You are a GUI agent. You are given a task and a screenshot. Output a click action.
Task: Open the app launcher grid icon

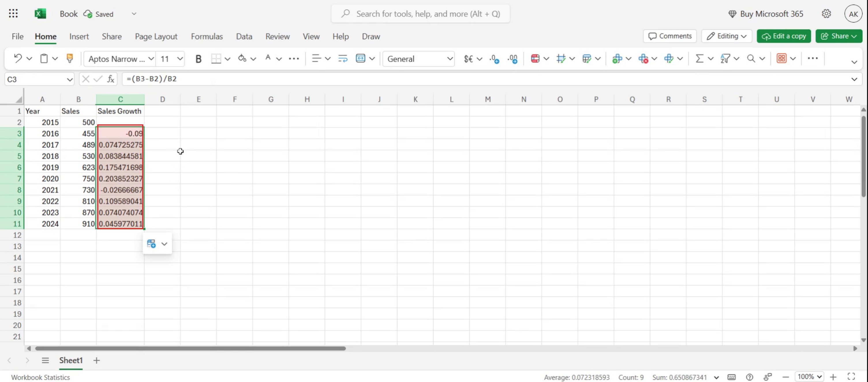pyautogui.click(x=13, y=14)
